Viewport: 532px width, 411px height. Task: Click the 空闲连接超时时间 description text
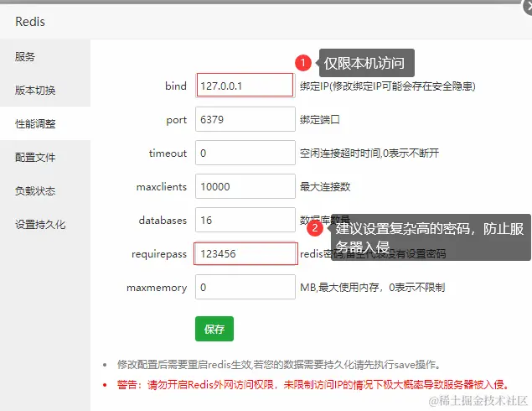(x=369, y=153)
